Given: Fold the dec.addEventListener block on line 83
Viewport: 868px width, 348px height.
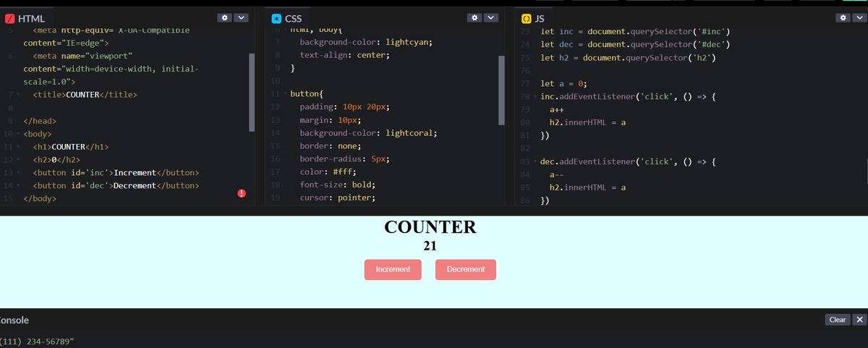Looking at the screenshot, I should click(x=535, y=162).
